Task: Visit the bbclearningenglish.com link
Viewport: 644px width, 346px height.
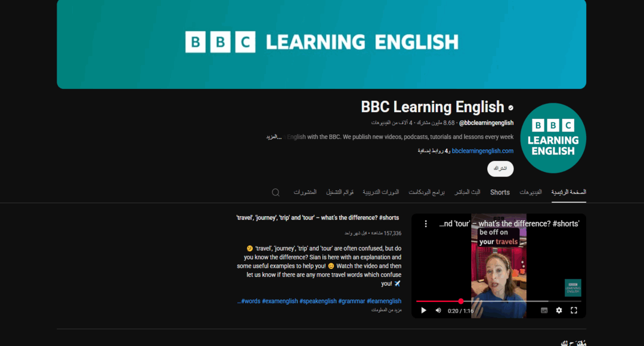Action: pyautogui.click(x=483, y=150)
